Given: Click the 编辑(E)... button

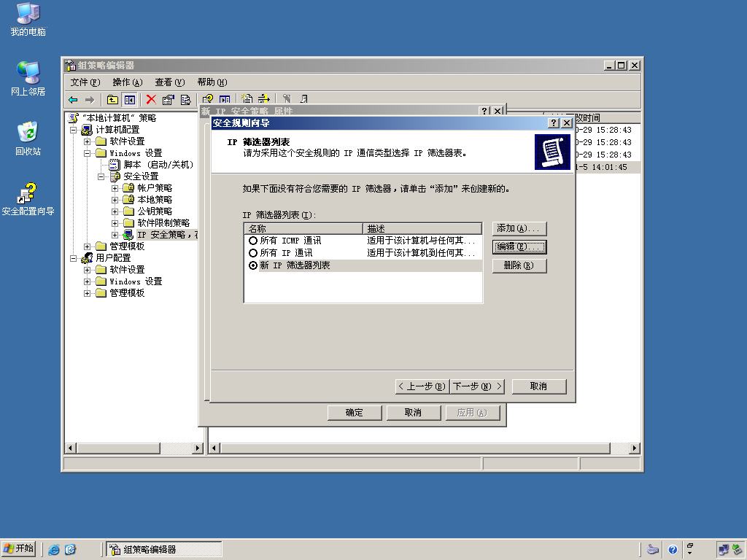Looking at the screenshot, I should tap(519, 246).
